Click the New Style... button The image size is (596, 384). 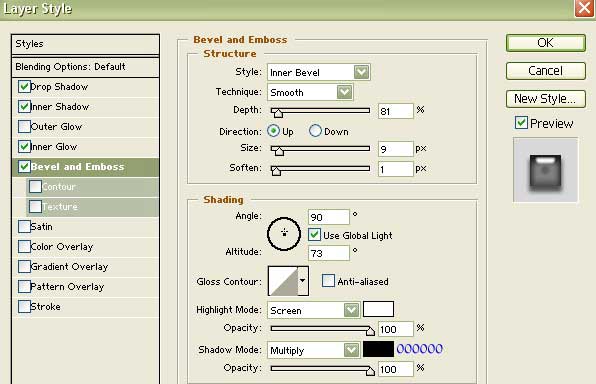[545, 99]
